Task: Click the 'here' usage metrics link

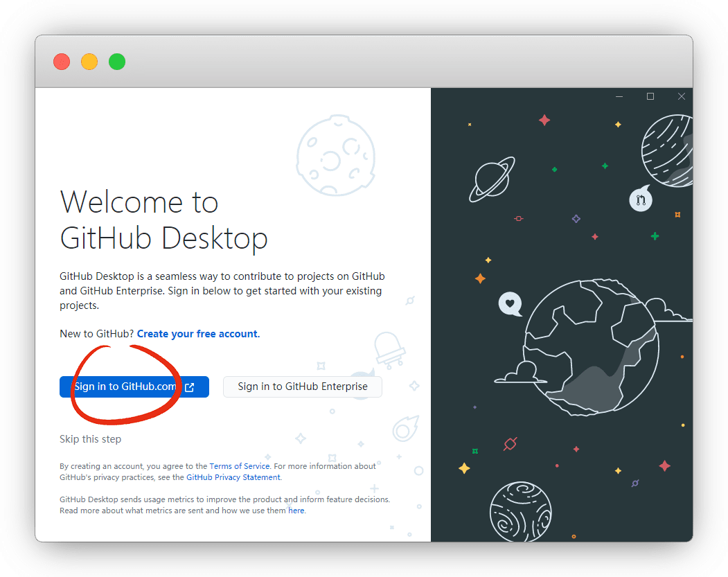Action: (296, 511)
